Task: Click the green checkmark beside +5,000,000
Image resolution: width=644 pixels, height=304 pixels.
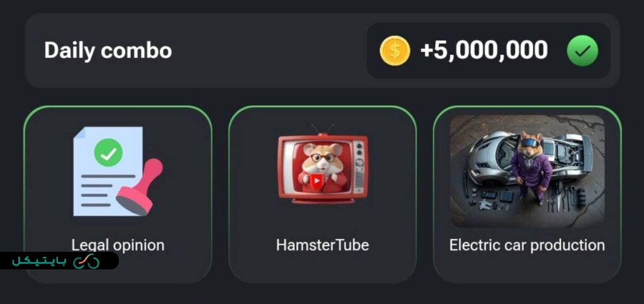Action: pyautogui.click(x=582, y=50)
